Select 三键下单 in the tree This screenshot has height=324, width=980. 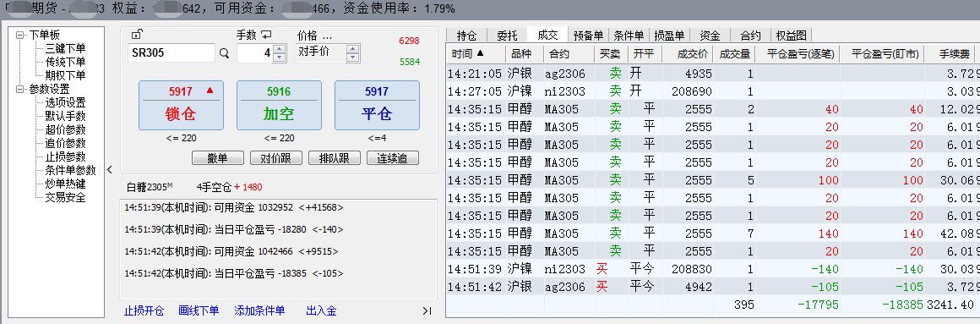point(66,48)
